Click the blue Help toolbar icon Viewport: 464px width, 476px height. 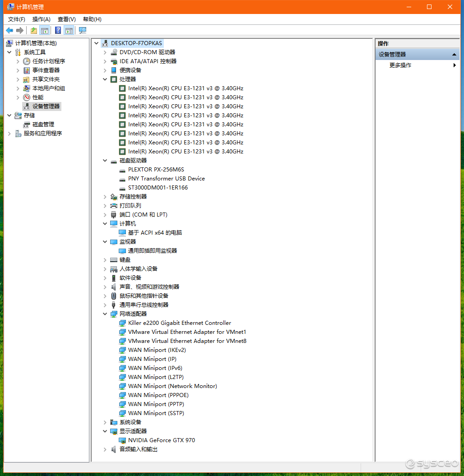[58, 30]
